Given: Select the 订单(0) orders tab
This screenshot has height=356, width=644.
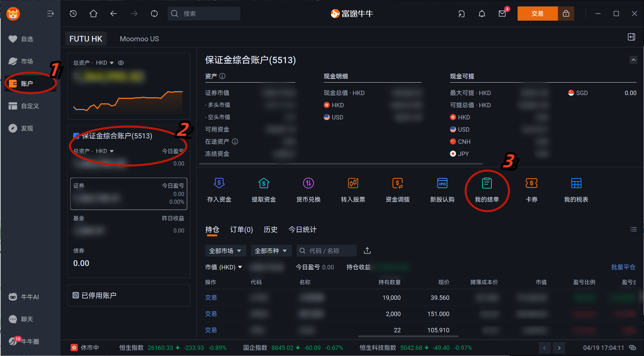Looking at the screenshot, I should (x=241, y=230).
